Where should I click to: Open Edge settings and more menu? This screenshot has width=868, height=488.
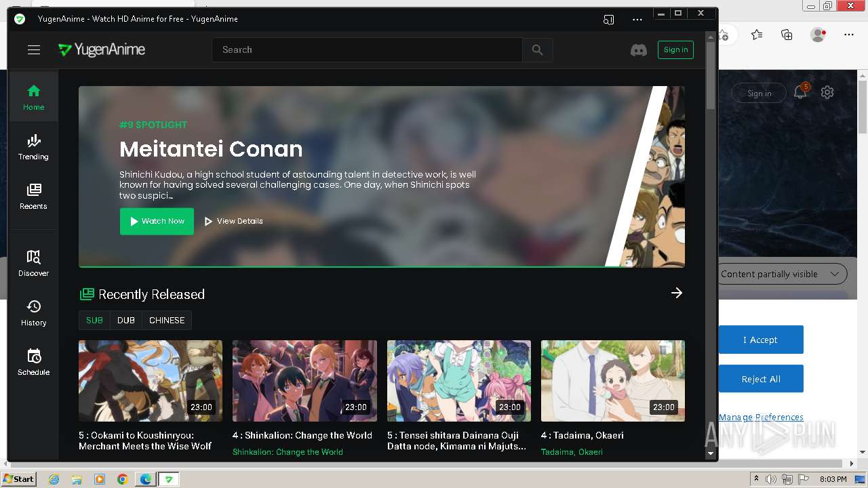point(849,35)
